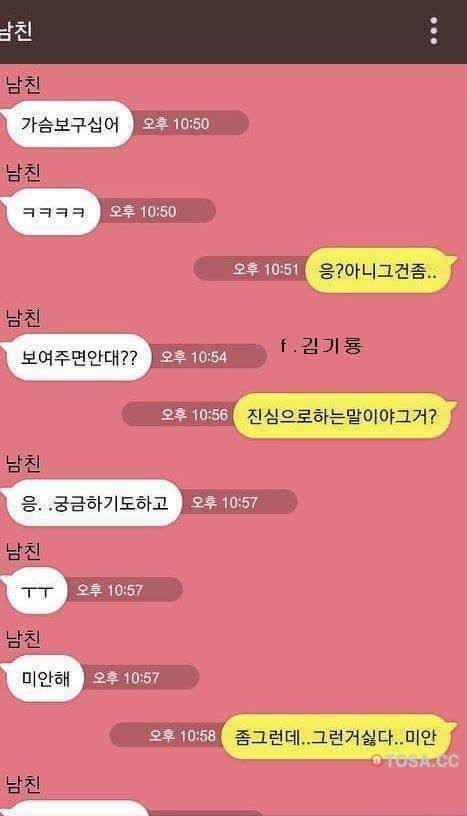Tap the 미안해 message bubble
The width and height of the screenshot is (467, 816).
pos(44,678)
